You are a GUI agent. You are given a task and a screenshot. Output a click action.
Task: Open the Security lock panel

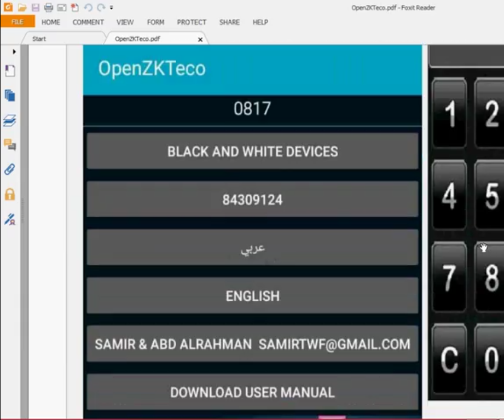(10, 194)
